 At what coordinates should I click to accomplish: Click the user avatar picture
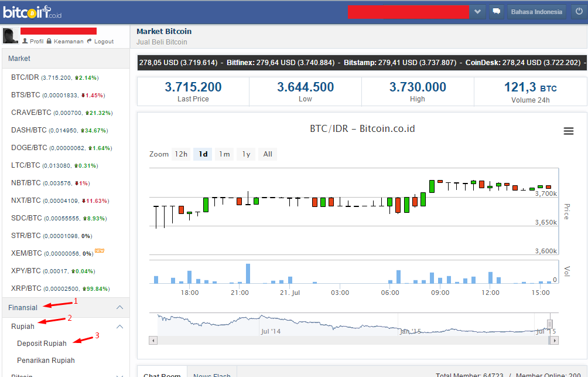(x=10, y=36)
